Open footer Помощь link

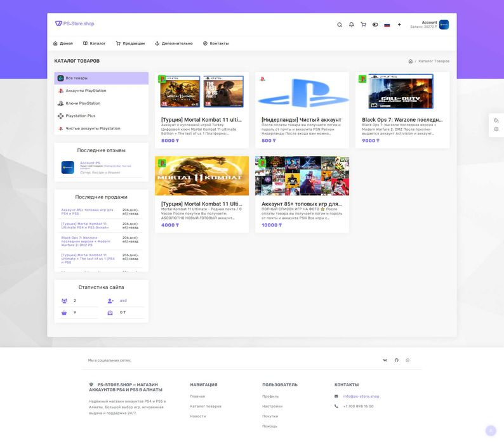[x=269, y=426]
